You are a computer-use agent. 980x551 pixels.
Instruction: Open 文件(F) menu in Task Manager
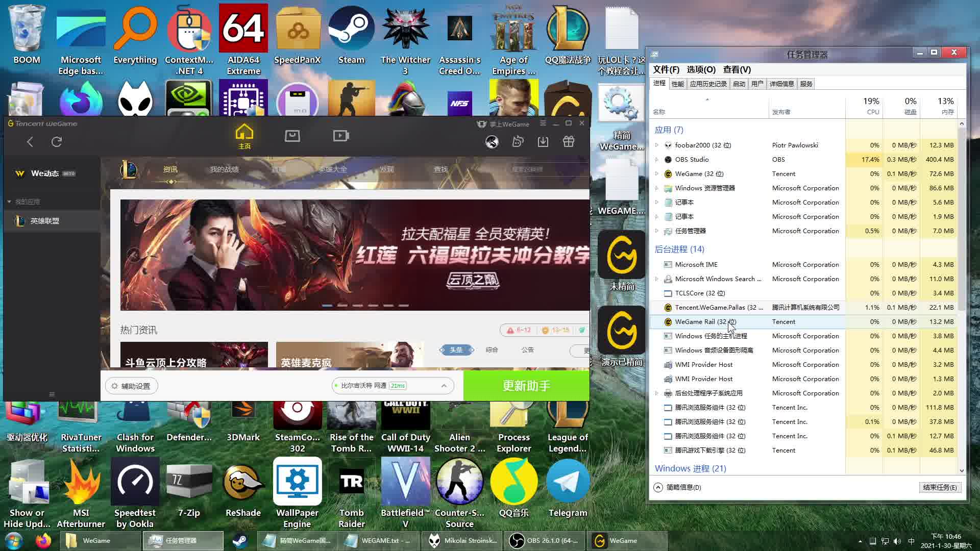point(666,69)
